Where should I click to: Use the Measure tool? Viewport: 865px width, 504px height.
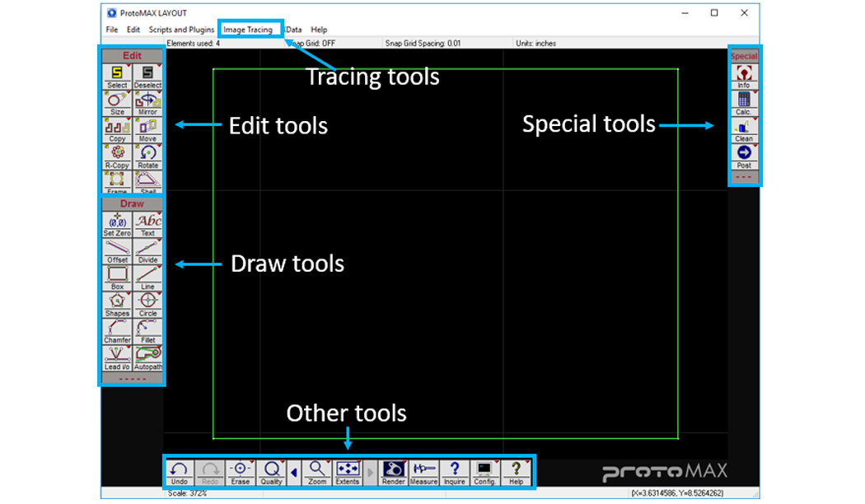tap(423, 472)
